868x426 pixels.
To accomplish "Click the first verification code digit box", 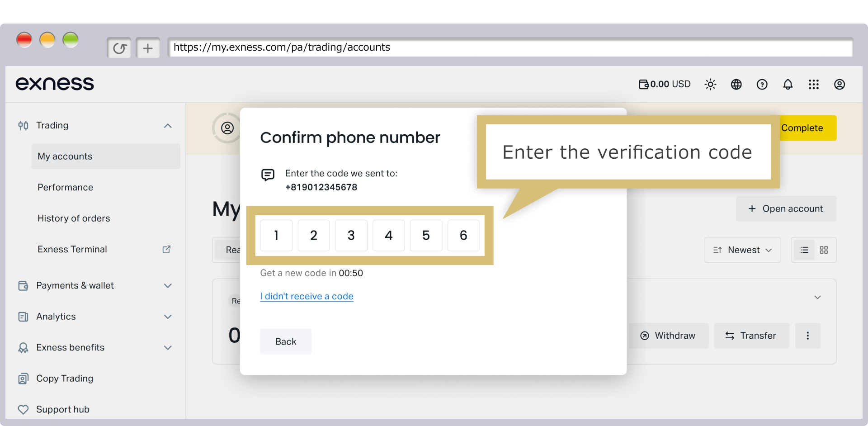I will pos(276,235).
